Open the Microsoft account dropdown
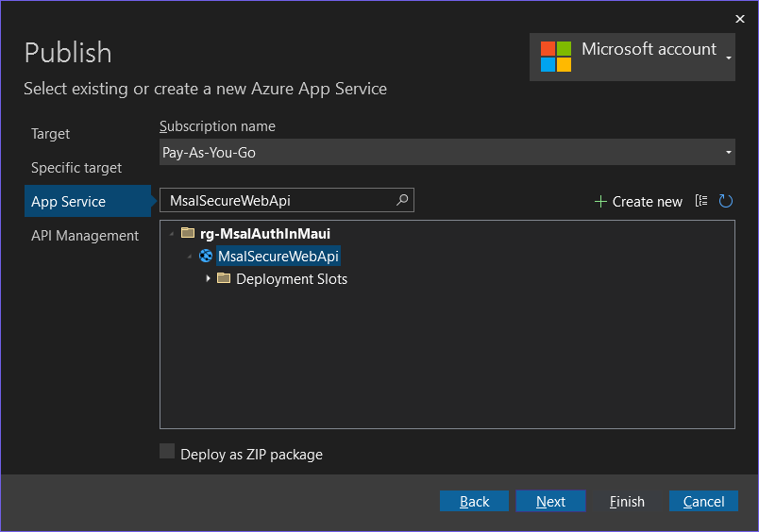Image resolution: width=759 pixels, height=532 pixels. [632, 58]
